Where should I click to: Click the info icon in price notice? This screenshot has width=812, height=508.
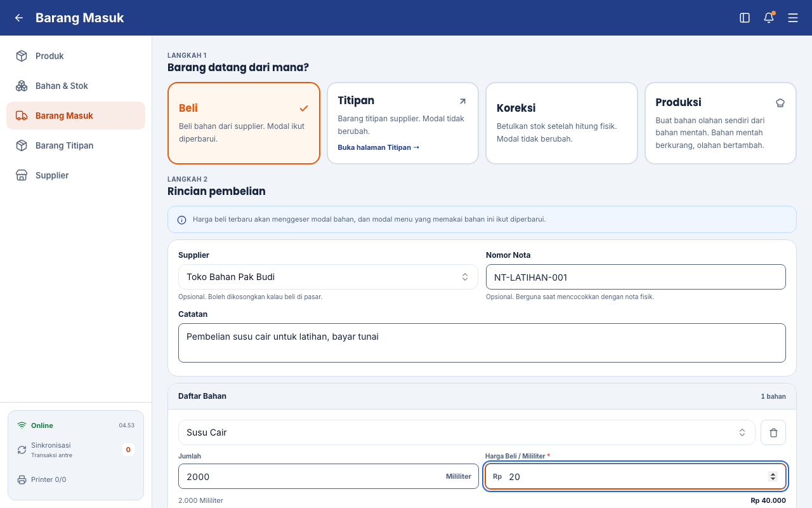click(x=182, y=220)
